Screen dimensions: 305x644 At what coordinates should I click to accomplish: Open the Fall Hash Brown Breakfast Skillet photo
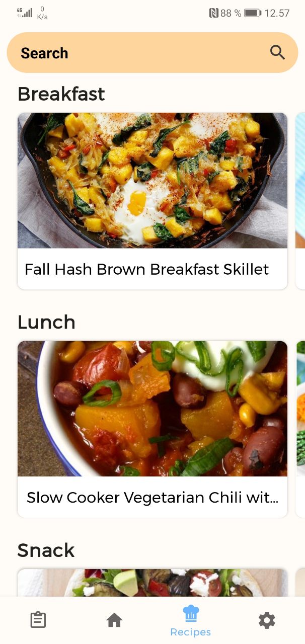tap(152, 180)
